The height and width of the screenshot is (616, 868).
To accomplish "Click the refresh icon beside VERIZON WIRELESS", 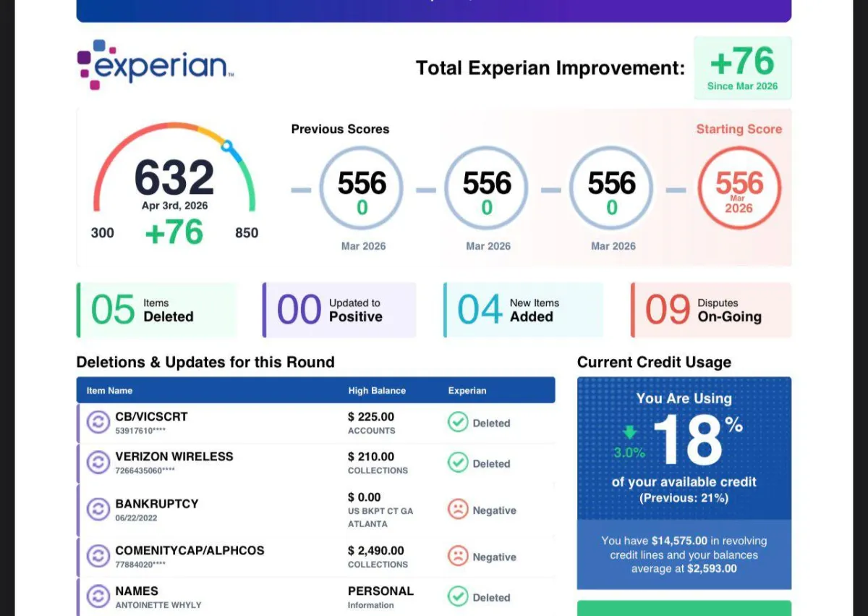I will (98, 462).
